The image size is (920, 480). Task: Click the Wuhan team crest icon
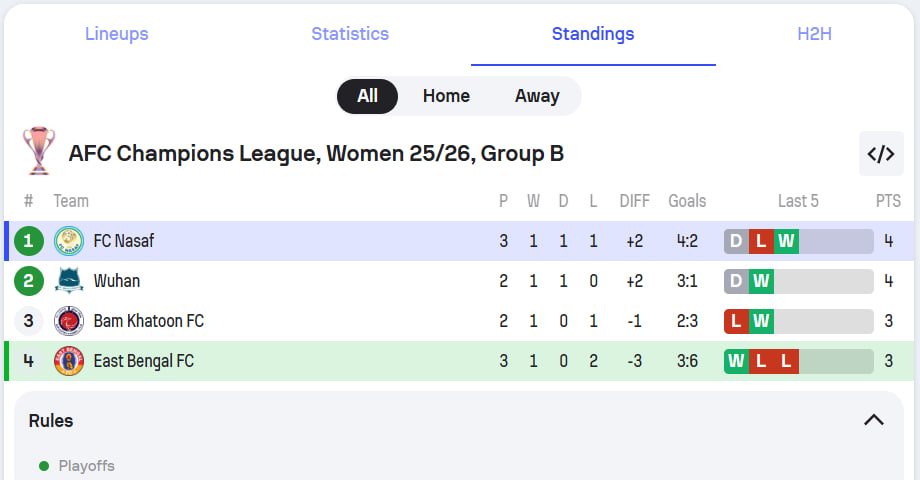69,281
